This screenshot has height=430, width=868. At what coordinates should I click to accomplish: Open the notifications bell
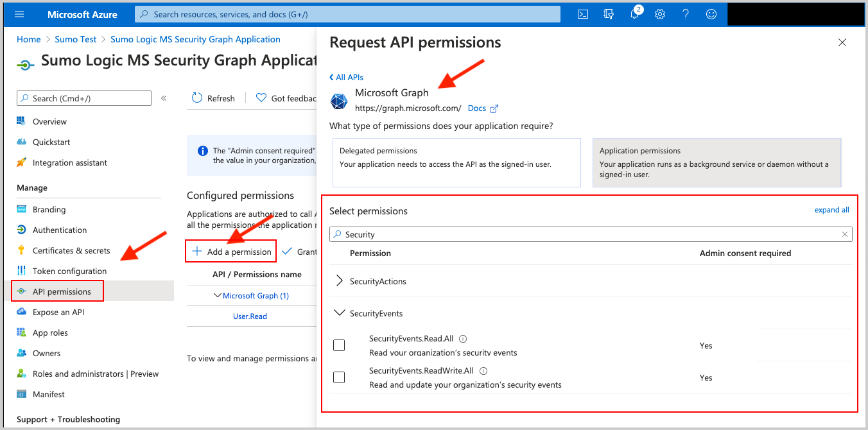coord(634,13)
